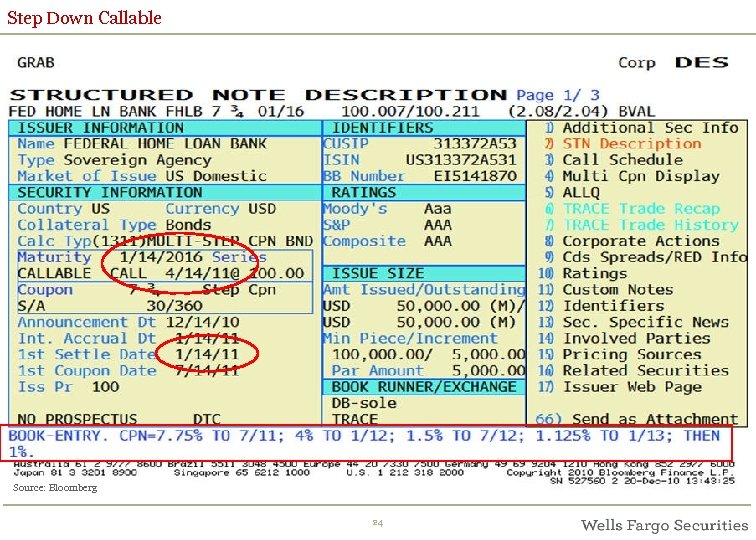Click the BOOK-ENTRY coupon schedule note
The image size is (756, 540).
pos(364,443)
